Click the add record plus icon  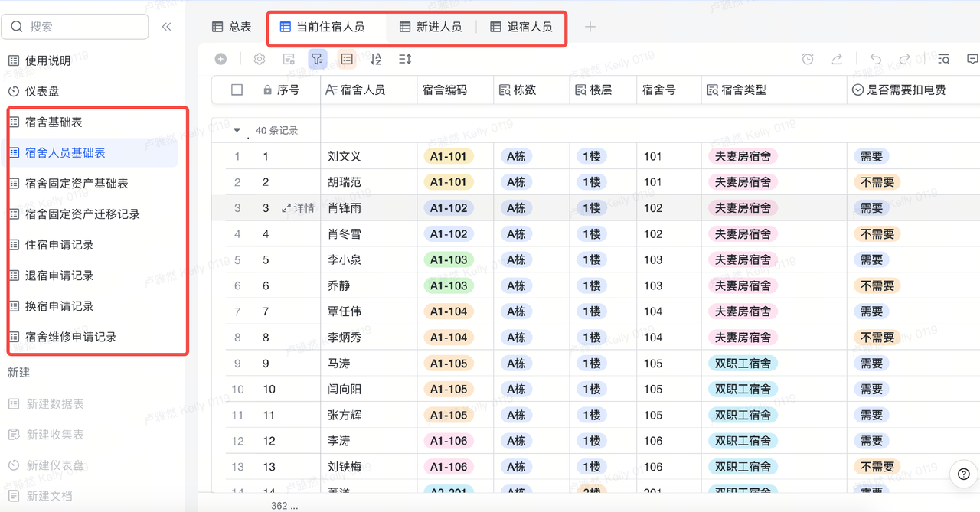(220, 59)
